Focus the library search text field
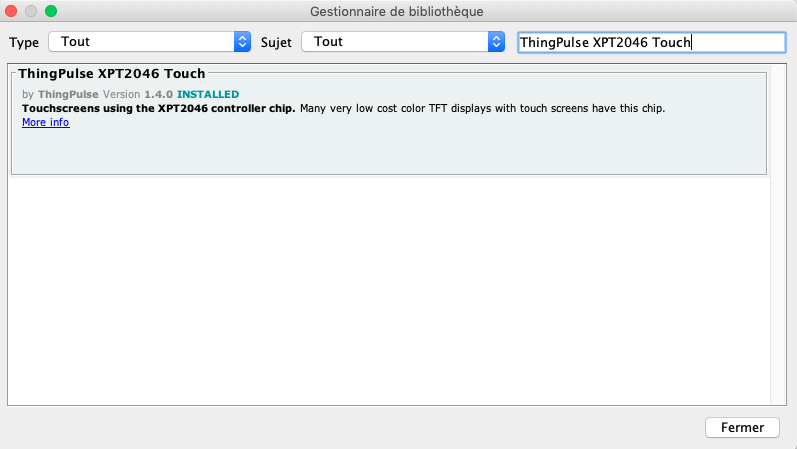This screenshot has width=797, height=449. point(650,42)
